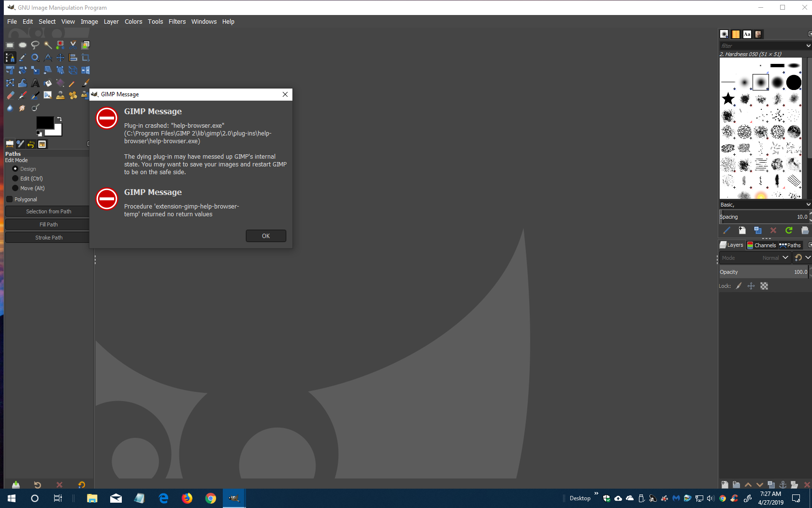
Task: Click the black foreground color swatch
Action: coord(45,123)
